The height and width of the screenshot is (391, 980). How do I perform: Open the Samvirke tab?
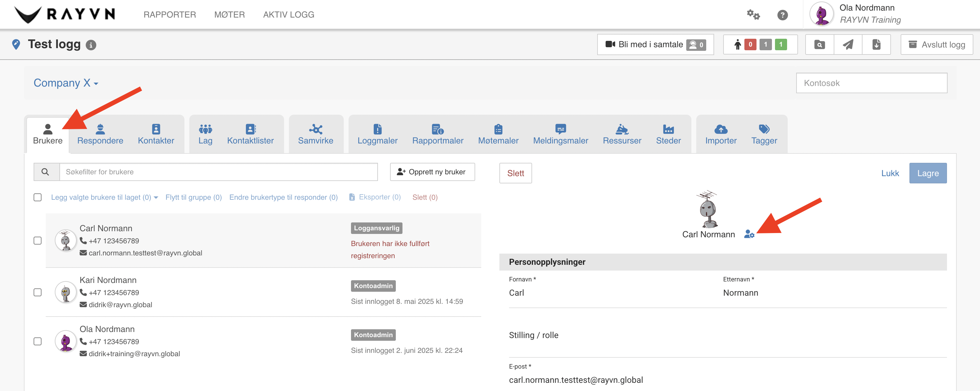tap(315, 134)
